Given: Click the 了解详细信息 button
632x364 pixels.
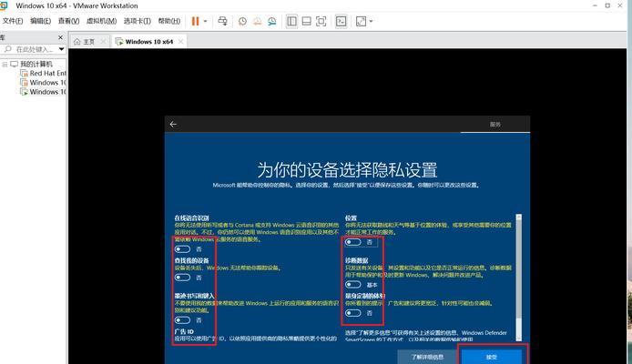Looking at the screenshot, I should [x=427, y=357].
